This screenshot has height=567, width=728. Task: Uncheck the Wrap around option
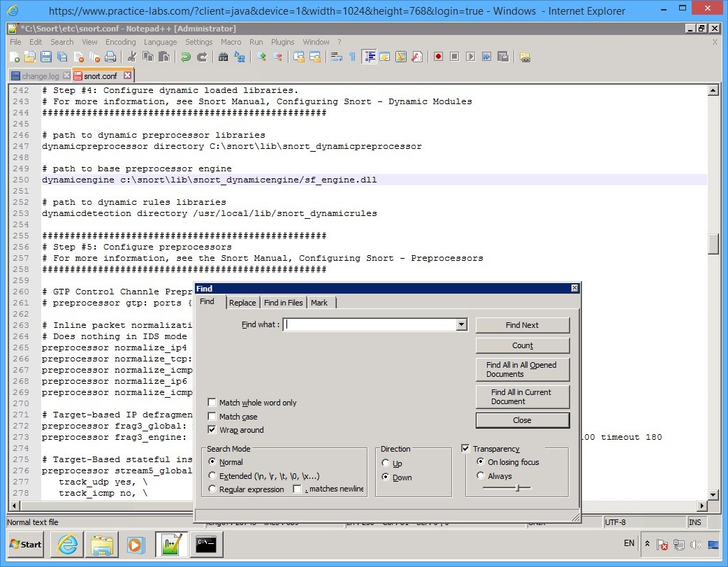point(212,430)
